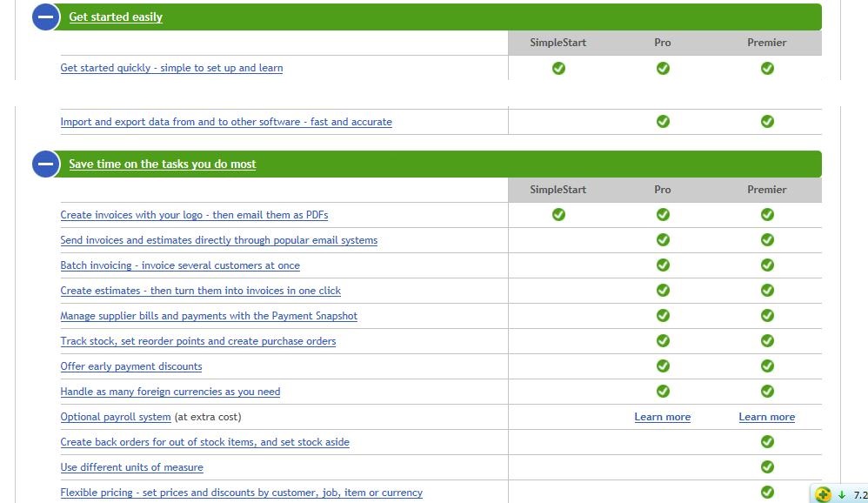Click Premier checkmark for Create invoices row
The image size is (868, 503).
coord(767,214)
